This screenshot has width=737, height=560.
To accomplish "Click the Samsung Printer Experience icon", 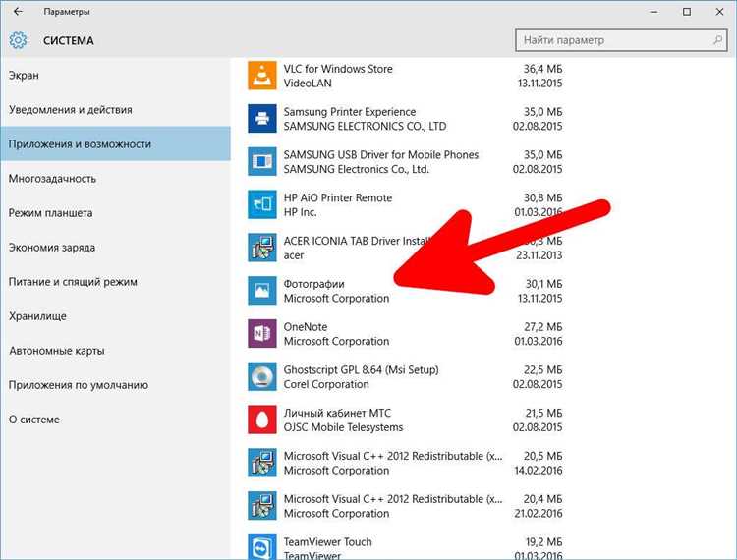I will 261,119.
